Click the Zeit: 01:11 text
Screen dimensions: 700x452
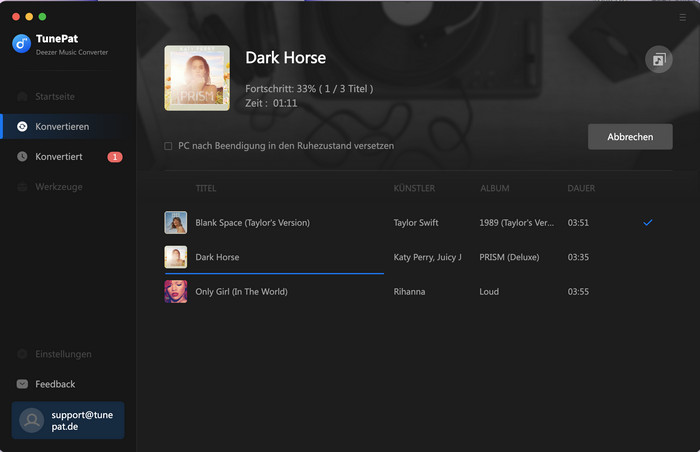271,103
